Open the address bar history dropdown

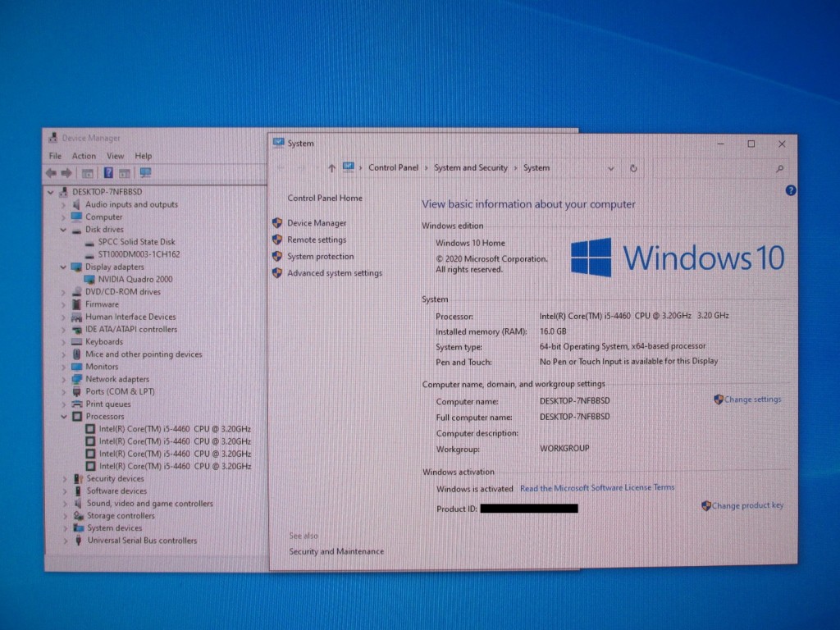[x=611, y=168]
